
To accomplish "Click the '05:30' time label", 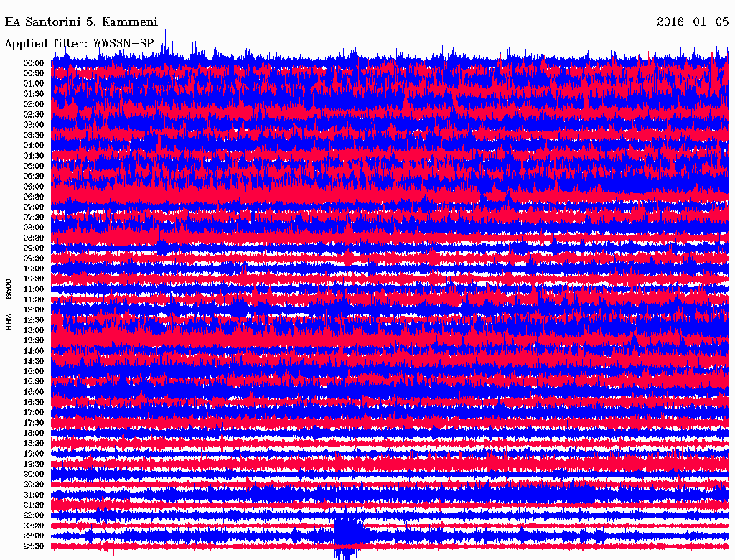I will [34, 177].
